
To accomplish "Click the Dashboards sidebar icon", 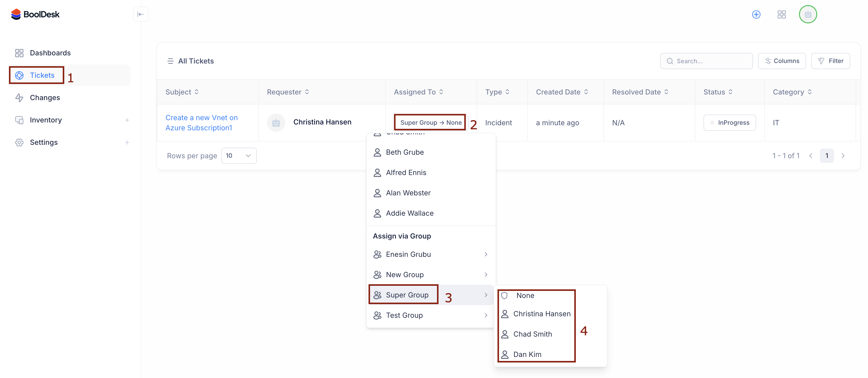I will [19, 53].
